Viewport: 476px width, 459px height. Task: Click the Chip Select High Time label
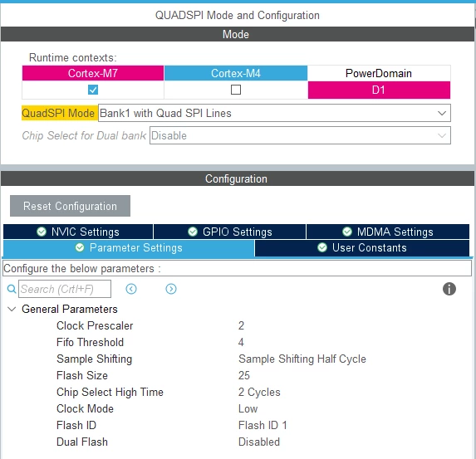(x=110, y=393)
